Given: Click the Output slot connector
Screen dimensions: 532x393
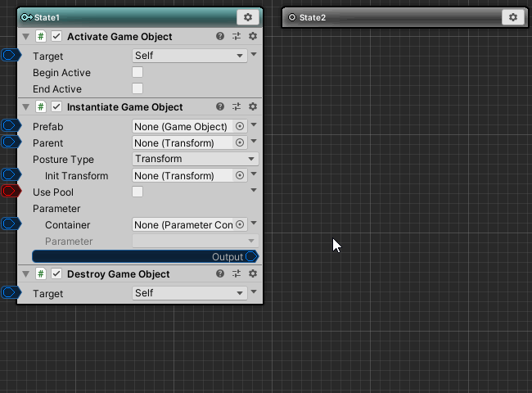Looking at the screenshot, I should pyautogui.click(x=251, y=257).
